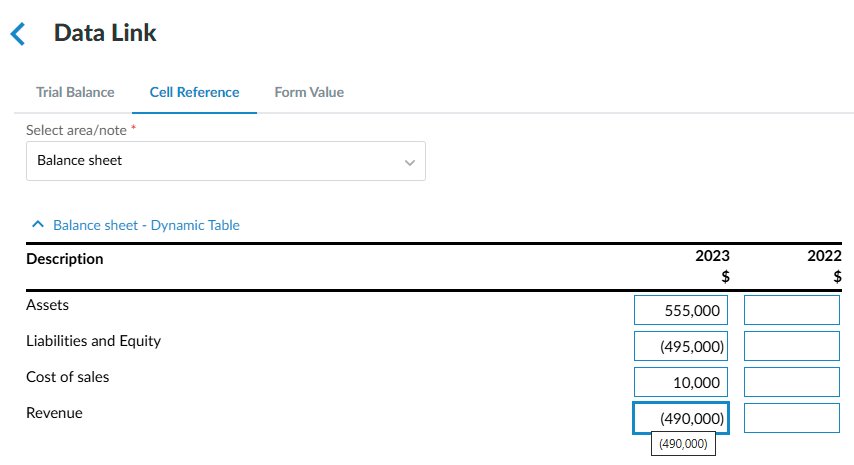
Task: Click the 2023 column header
Action: click(712, 256)
